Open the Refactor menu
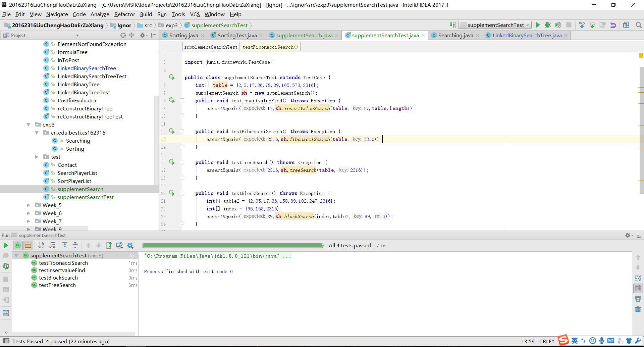Screen dimensions: 644x347 coord(124,14)
